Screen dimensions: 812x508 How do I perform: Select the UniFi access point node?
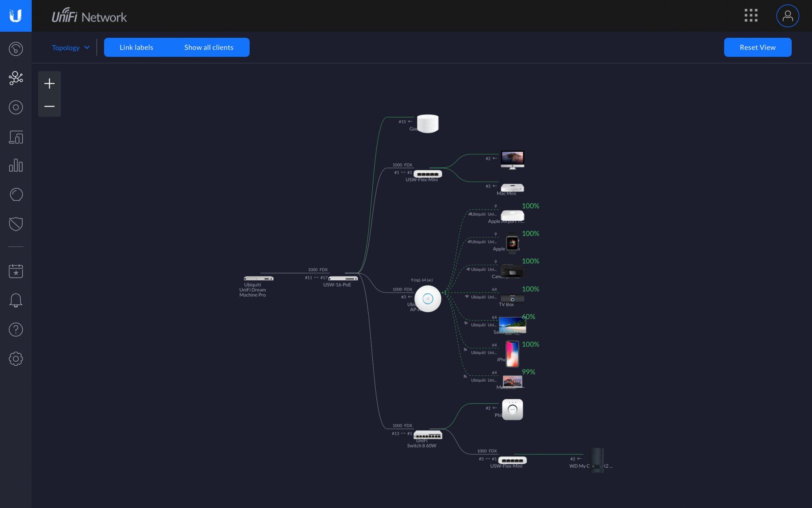pos(428,299)
